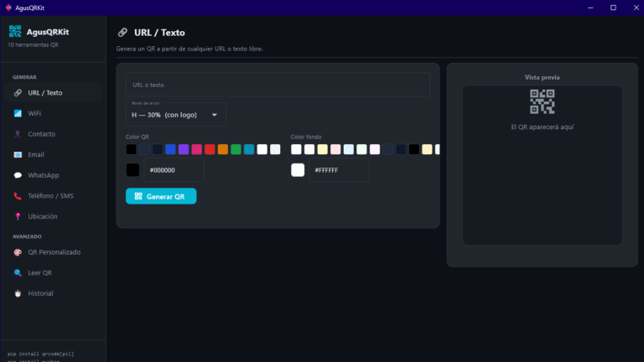Click the 'URL / Texto' page heading
Viewport: 644px width, 362px height.
159,33
